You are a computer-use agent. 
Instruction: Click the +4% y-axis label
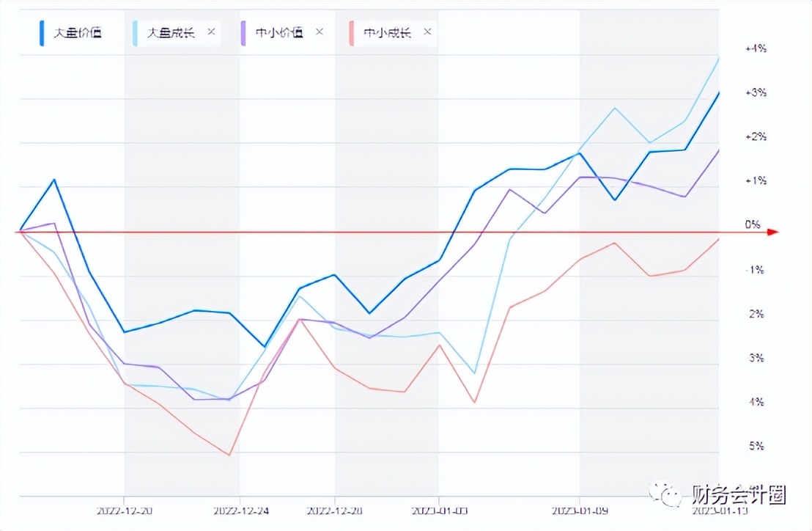756,48
